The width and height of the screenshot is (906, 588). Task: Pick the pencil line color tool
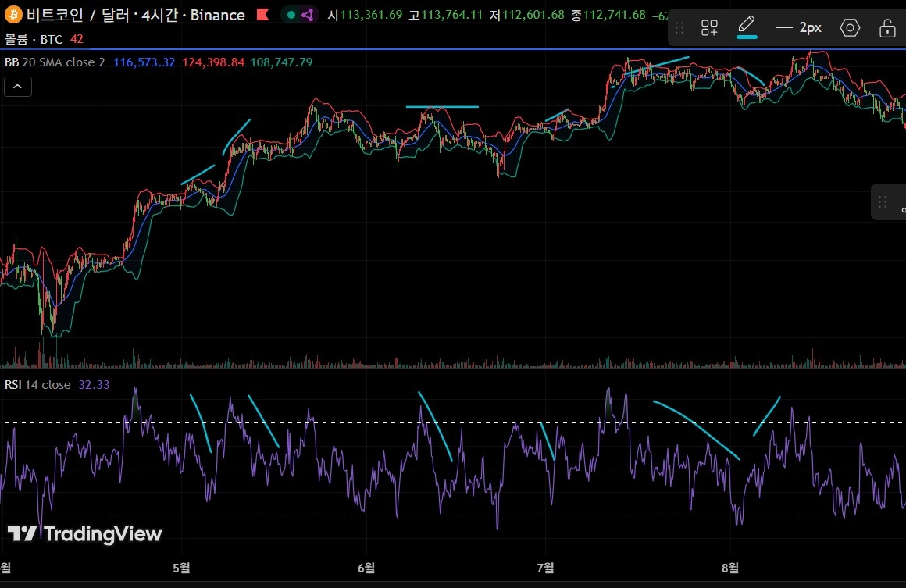tap(747, 25)
